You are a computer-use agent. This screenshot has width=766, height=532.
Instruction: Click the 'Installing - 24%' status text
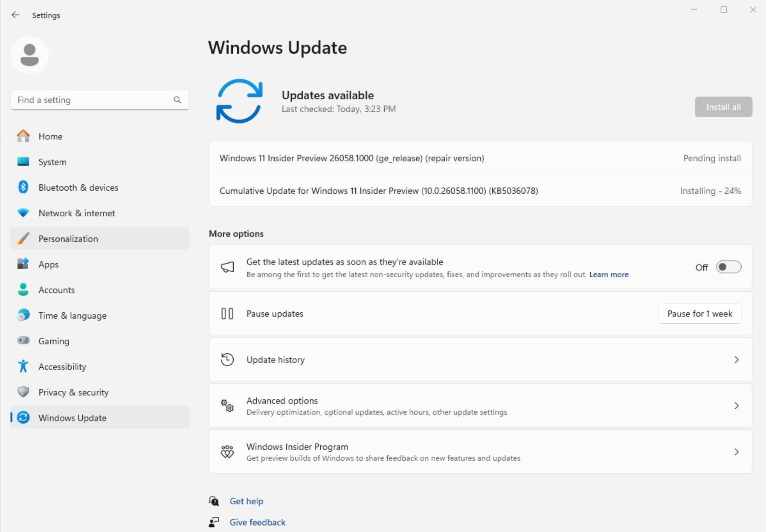[x=711, y=191]
